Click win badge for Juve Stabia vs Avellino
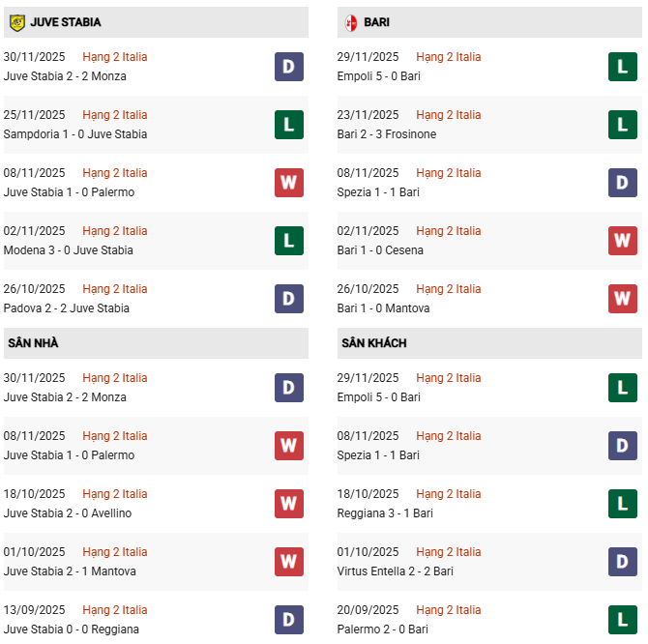The image size is (648, 644). [x=288, y=504]
